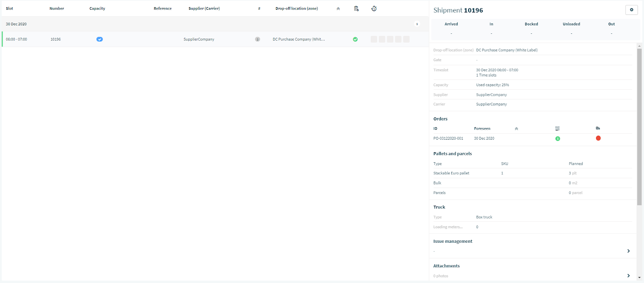This screenshot has height=283, width=644.
Task: Click the red dot in the Orders row
Action: coord(598,138)
